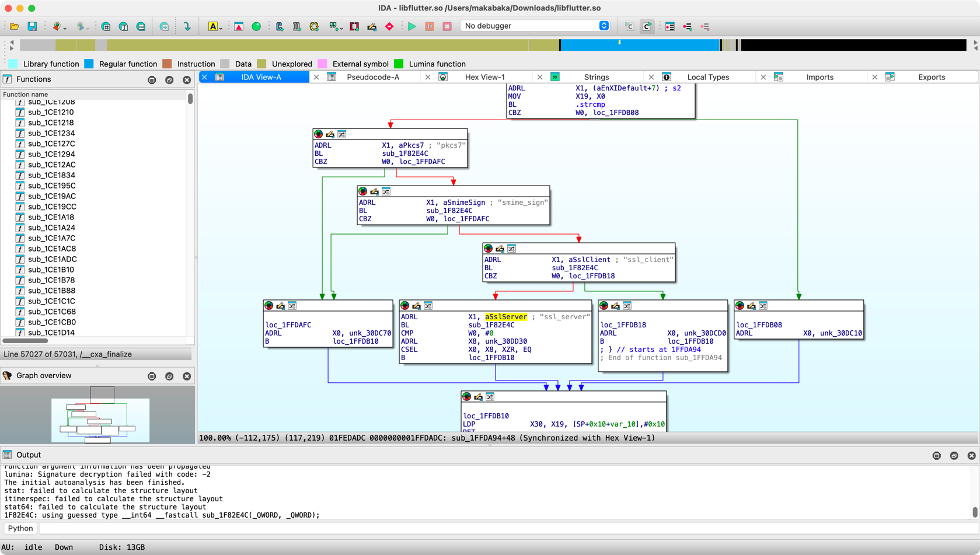Close the Output panel
This screenshot has width=980, height=555.
[971, 455]
